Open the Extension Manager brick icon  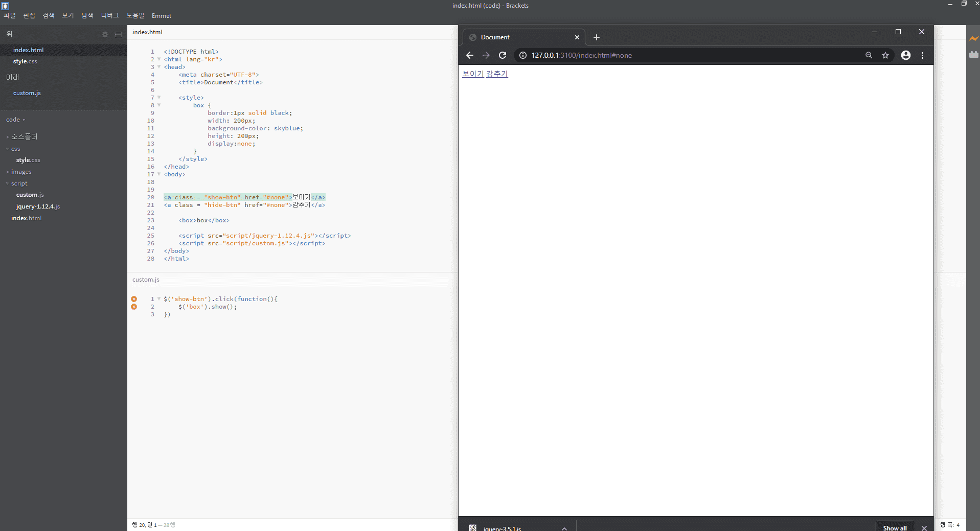973,55
